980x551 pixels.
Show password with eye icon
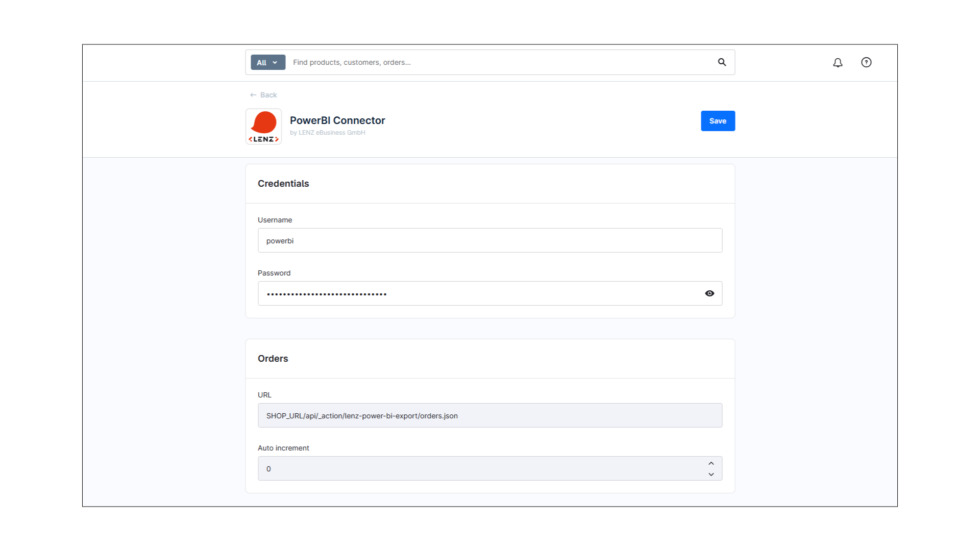709,293
